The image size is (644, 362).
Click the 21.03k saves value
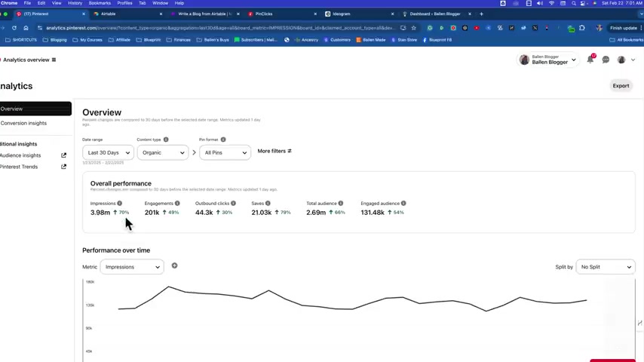[262, 213]
